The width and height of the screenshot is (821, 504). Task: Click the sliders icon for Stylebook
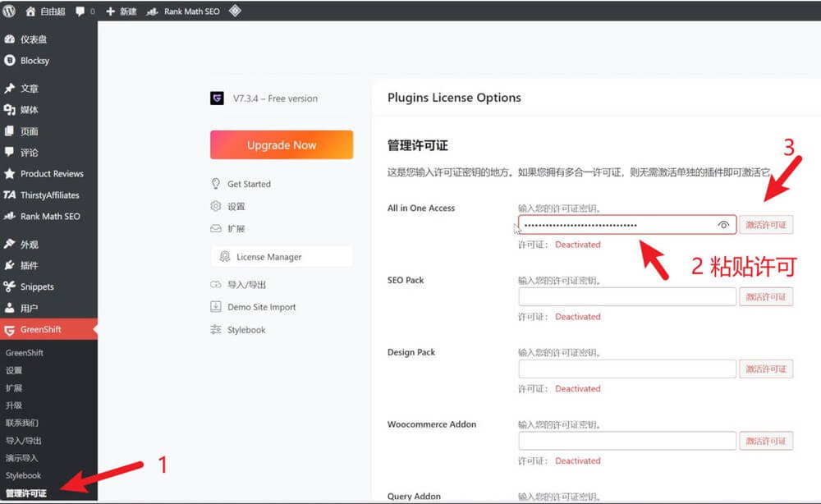pos(216,329)
